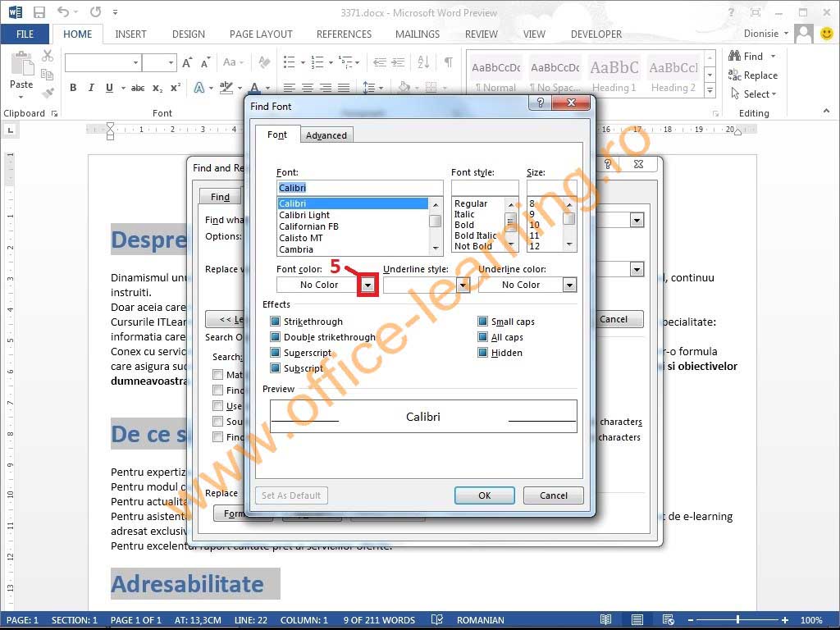The height and width of the screenshot is (630, 840).
Task: Open the DEVELOPER ribbon tab
Action: 596,34
